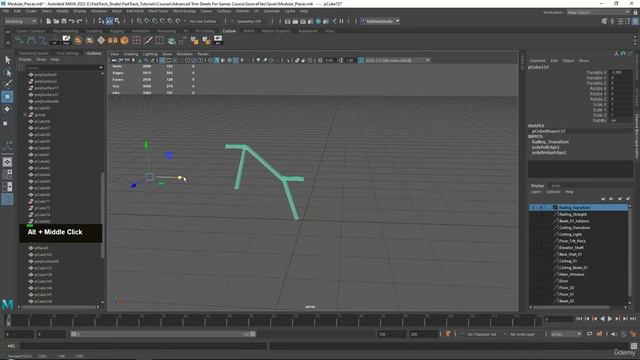The width and height of the screenshot is (640, 360).
Task: Click the diagonal pencil shelf icon
Action: point(148,40)
